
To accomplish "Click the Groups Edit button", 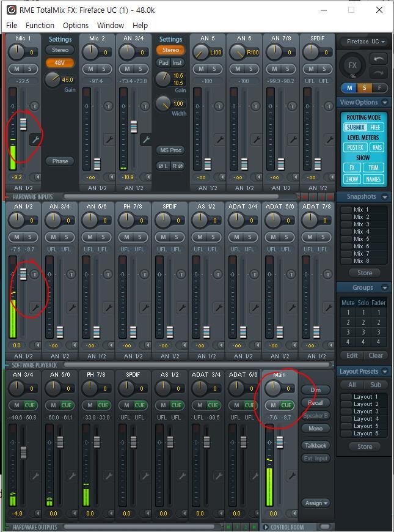I will [x=352, y=355].
